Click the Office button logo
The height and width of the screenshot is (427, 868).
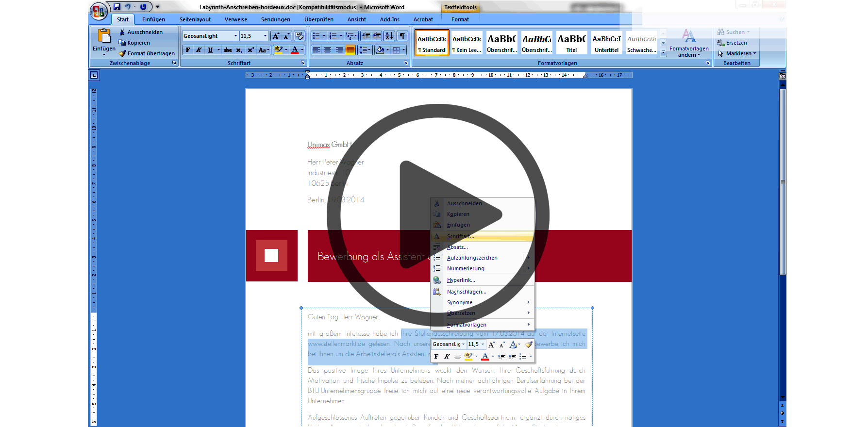(x=99, y=11)
